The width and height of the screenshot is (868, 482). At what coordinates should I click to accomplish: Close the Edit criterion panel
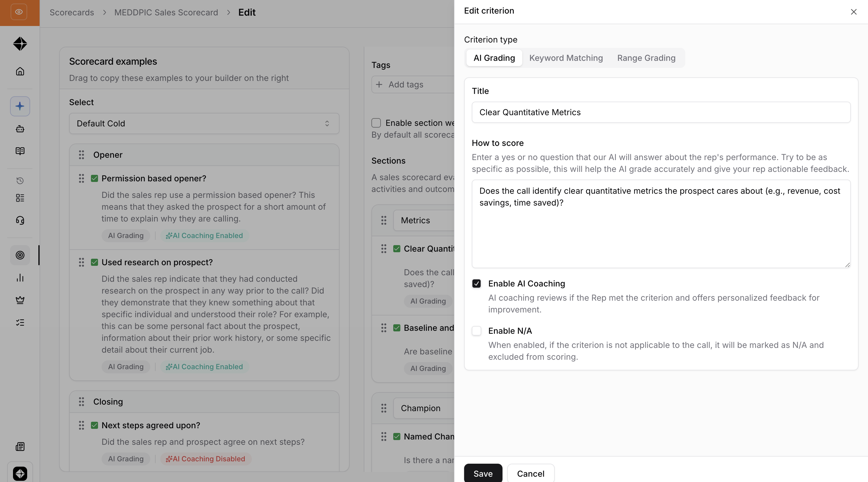click(854, 12)
